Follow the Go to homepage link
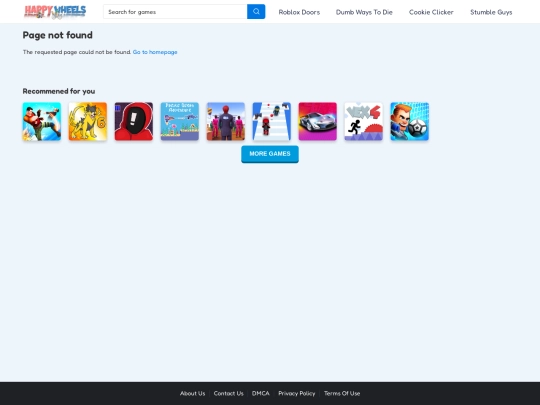540x405 pixels. (x=155, y=52)
